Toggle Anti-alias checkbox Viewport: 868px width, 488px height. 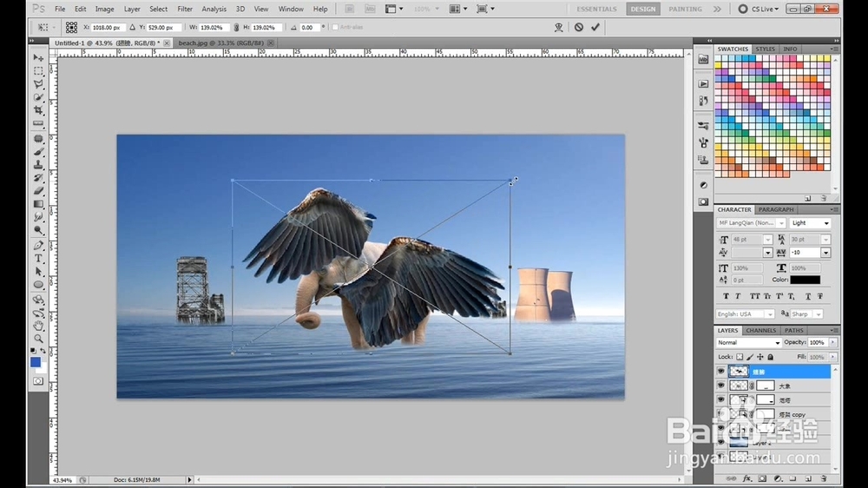tap(335, 27)
